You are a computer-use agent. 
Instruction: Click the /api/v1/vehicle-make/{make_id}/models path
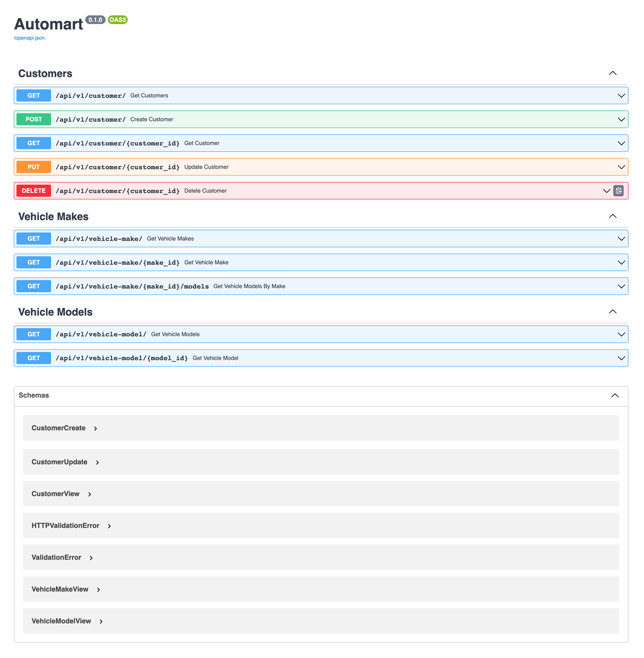(132, 286)
